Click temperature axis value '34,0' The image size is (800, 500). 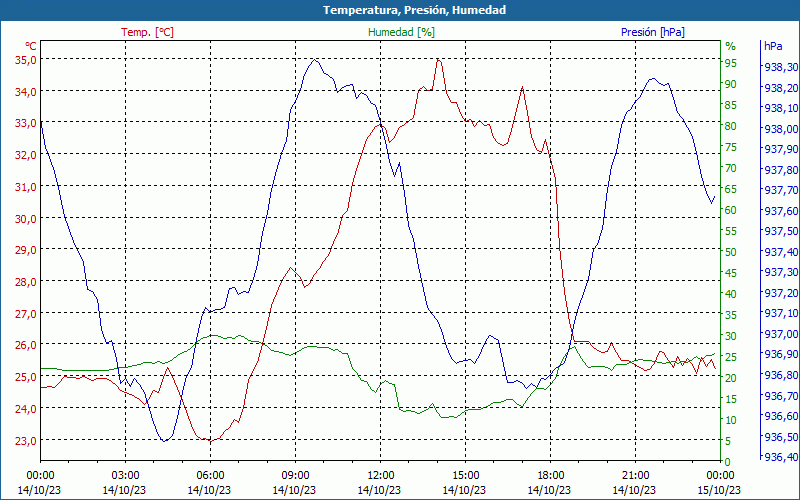point(26,92)
